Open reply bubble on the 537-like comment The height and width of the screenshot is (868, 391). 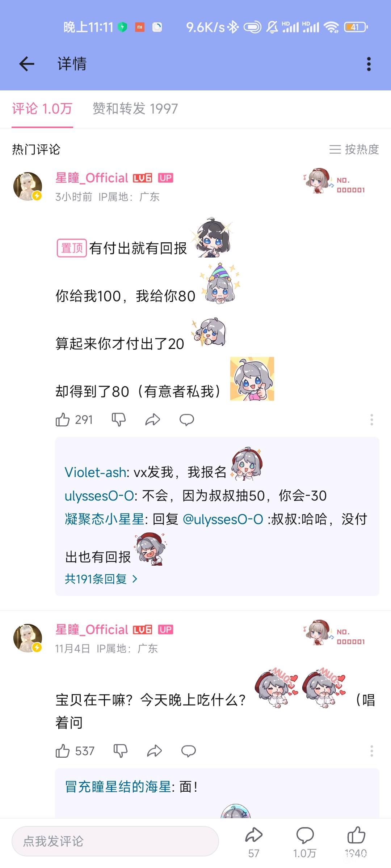189,751
